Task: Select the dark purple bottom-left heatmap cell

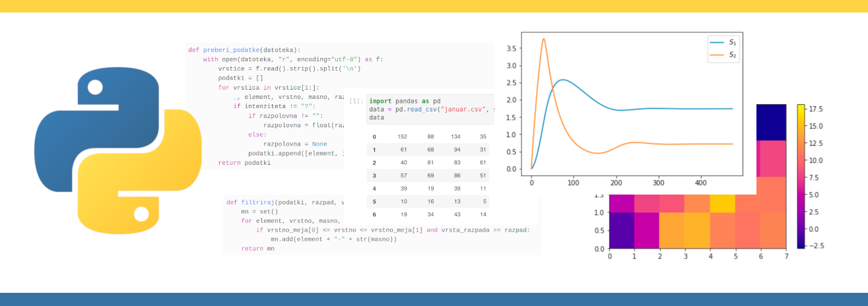Action: pos(621,230)
